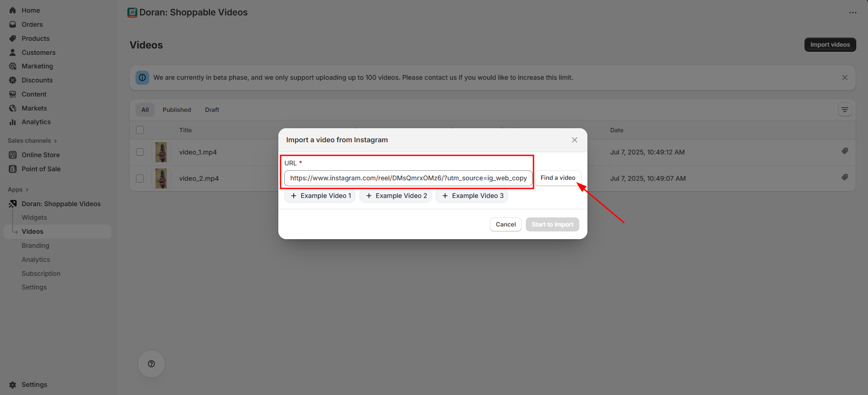868x395 pixels.
Task: Switch to the Draft tab
Action: point(212,110)
